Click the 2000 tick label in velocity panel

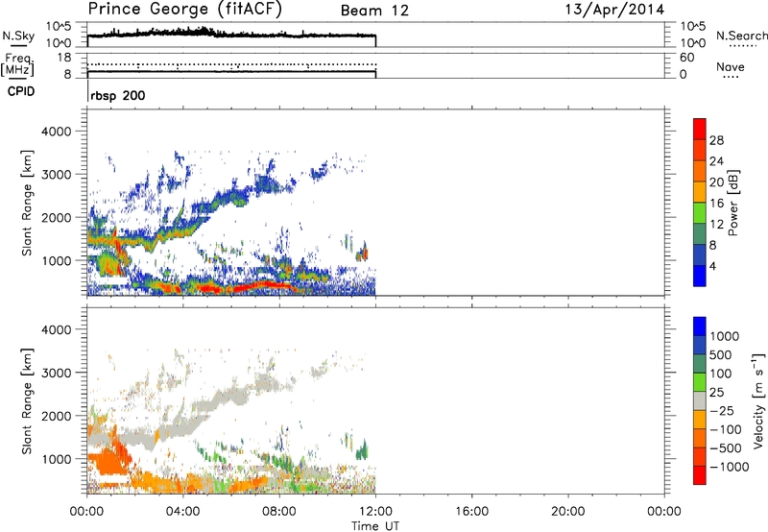click(x=56, y=416)
